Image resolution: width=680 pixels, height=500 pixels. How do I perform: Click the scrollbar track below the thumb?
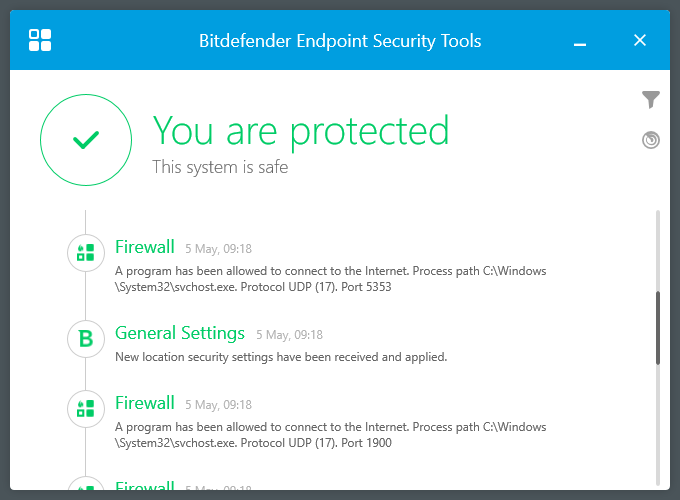pos(657,420)
